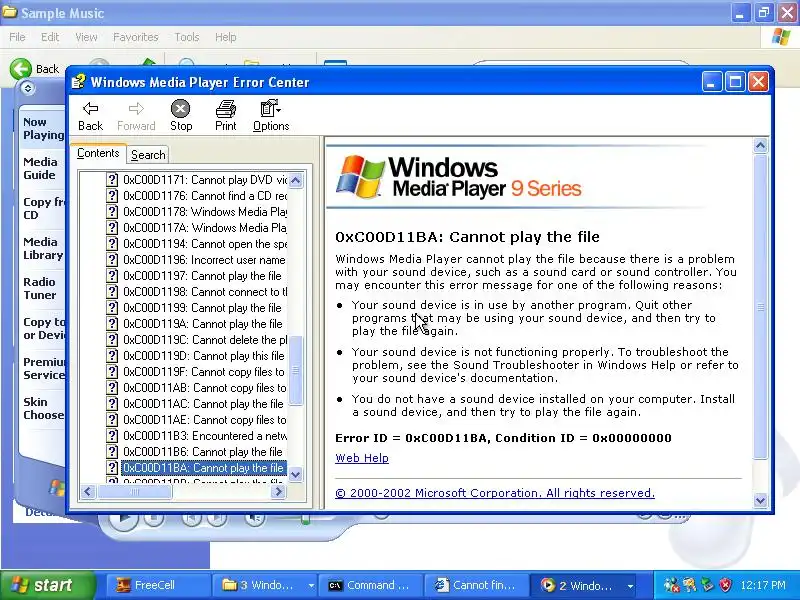Open File menu in Sample Music window
This screenshot has width=800, height=600.
tap(17, 37)
